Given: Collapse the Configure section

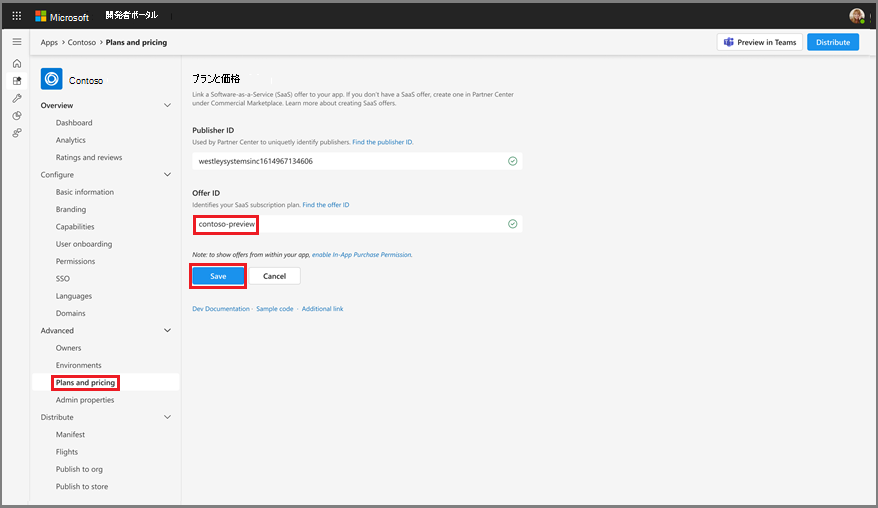Looking at the screenshot, I should pyautogui.click(x=167, y=175).
